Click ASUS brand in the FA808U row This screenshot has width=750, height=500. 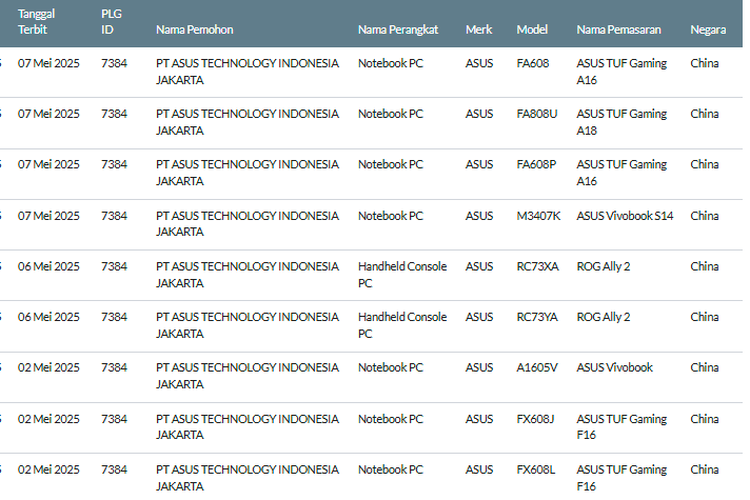(x=479, y=114)
